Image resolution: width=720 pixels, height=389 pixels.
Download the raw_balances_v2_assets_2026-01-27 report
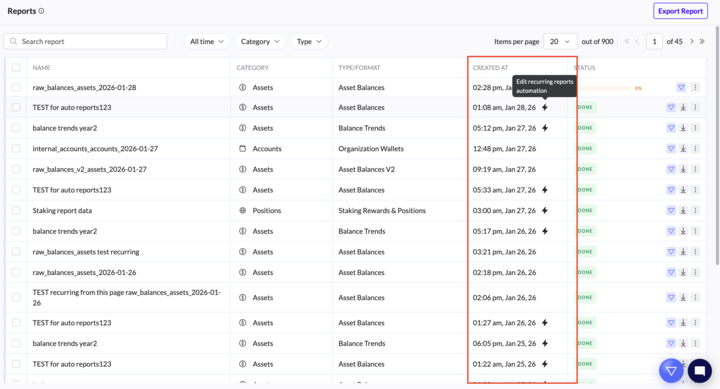(683, 169)
